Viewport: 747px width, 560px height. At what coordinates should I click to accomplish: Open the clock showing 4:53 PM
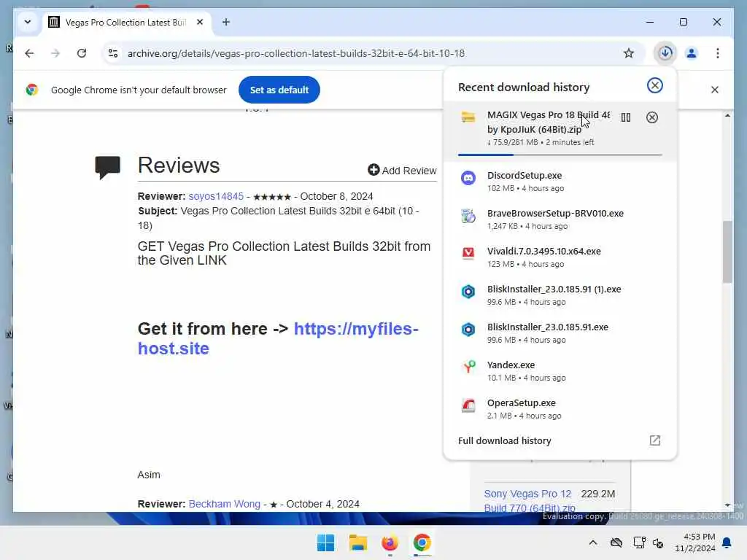(x=694, y=542)
